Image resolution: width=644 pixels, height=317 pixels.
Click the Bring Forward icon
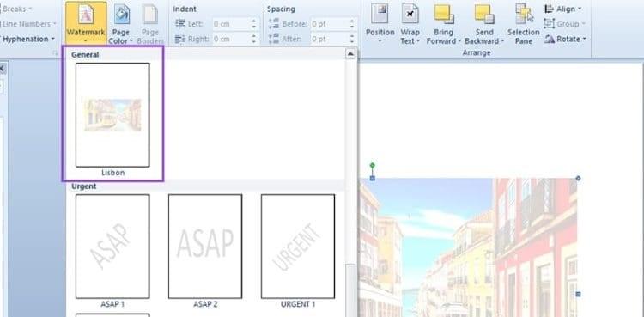(444, 15)
